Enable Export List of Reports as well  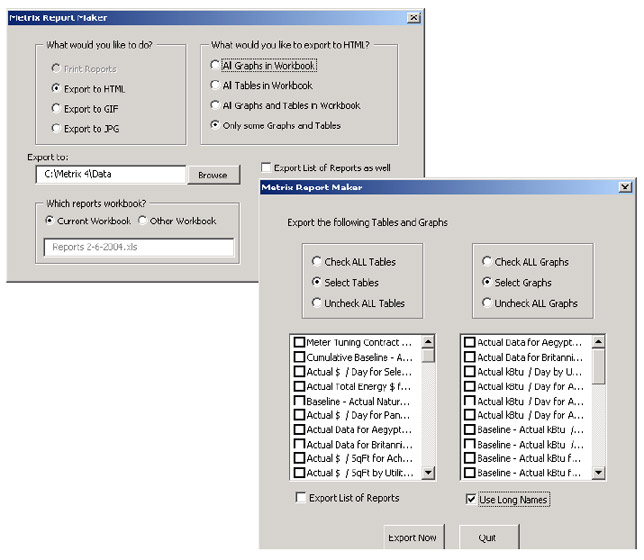pos(266,168)
